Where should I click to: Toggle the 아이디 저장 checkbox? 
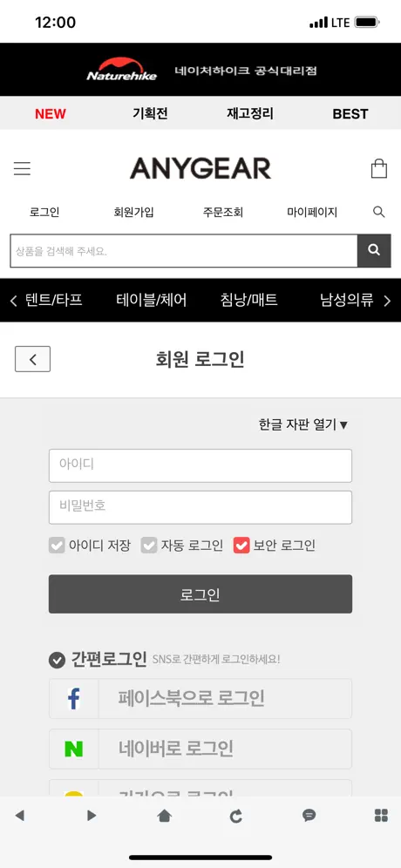pyautogui.click(x=57, y=546)
